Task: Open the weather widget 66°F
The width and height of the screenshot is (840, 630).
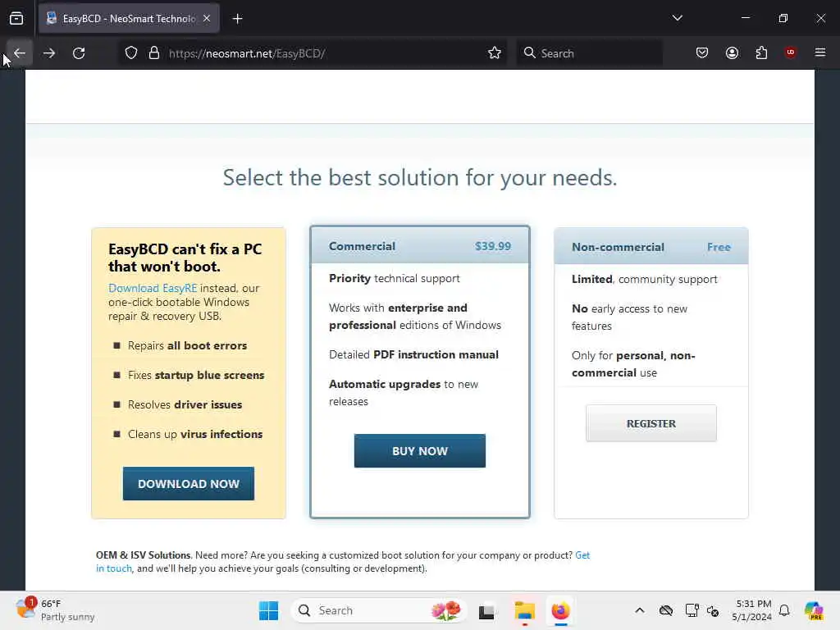Action: tap(55, 610)
